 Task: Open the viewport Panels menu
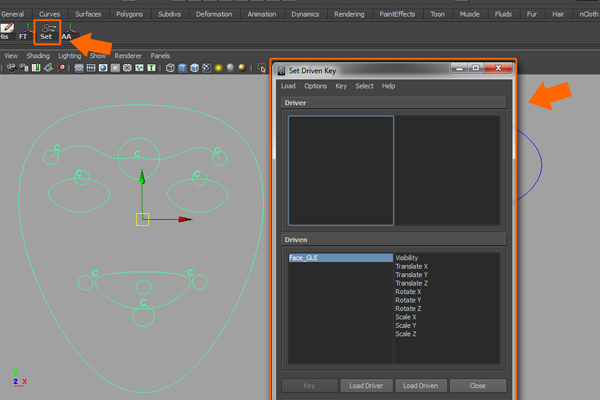pos(160,56)
